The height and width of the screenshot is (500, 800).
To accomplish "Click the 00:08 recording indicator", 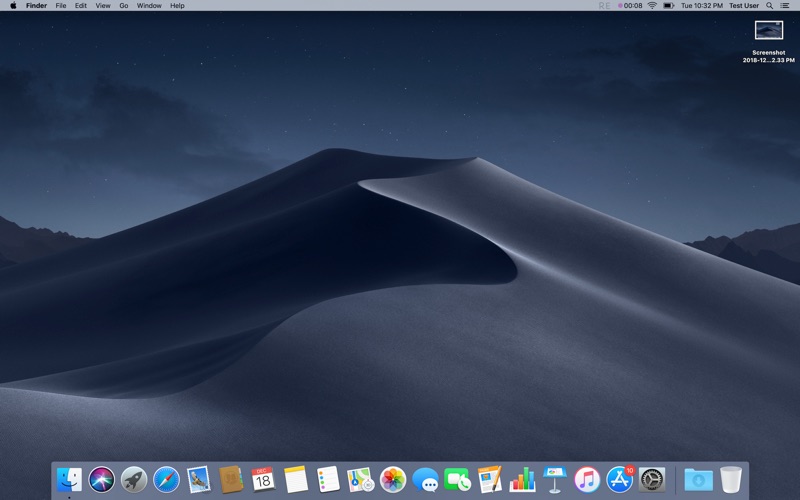I will click(630, 6).
